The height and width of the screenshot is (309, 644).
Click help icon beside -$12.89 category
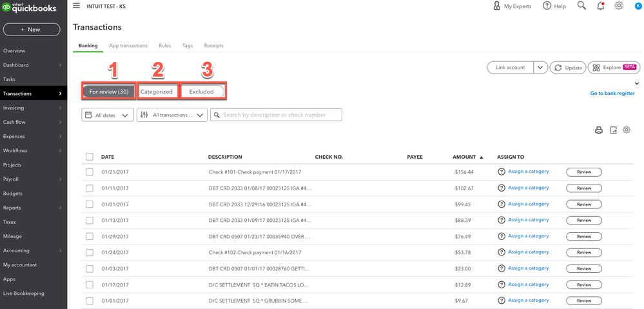(501, 284)
